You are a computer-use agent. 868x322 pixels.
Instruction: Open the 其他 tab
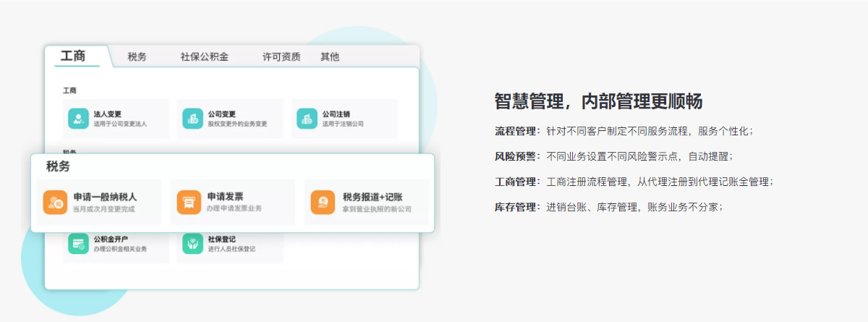(x=330, y=57)
